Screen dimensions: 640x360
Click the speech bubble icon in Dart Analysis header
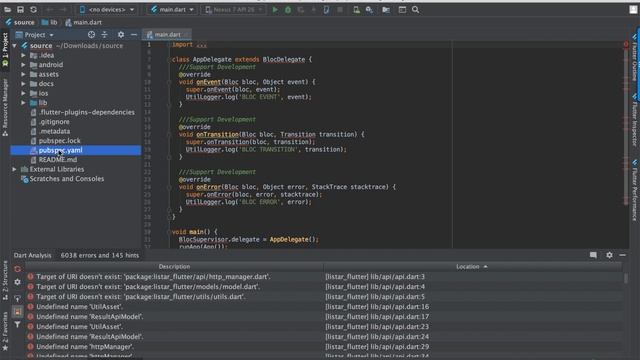pyautogui.click(x=593, y=255)
